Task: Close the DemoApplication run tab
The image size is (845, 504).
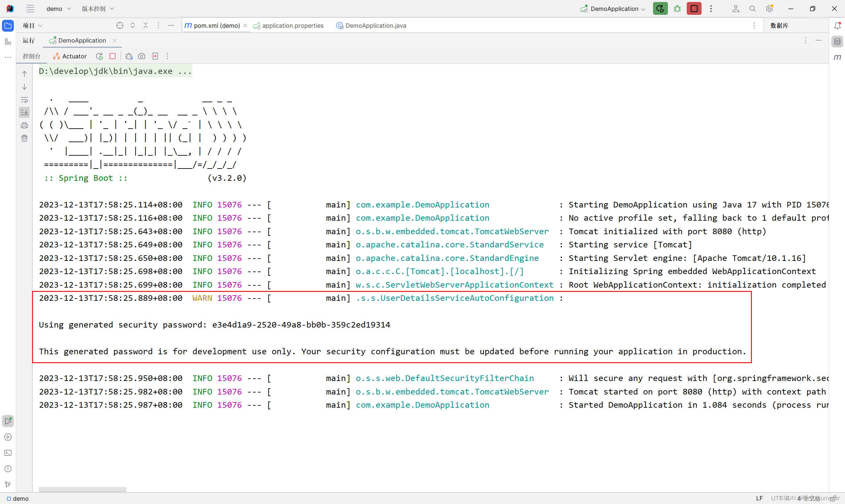Action: click(x=115, y=41)
